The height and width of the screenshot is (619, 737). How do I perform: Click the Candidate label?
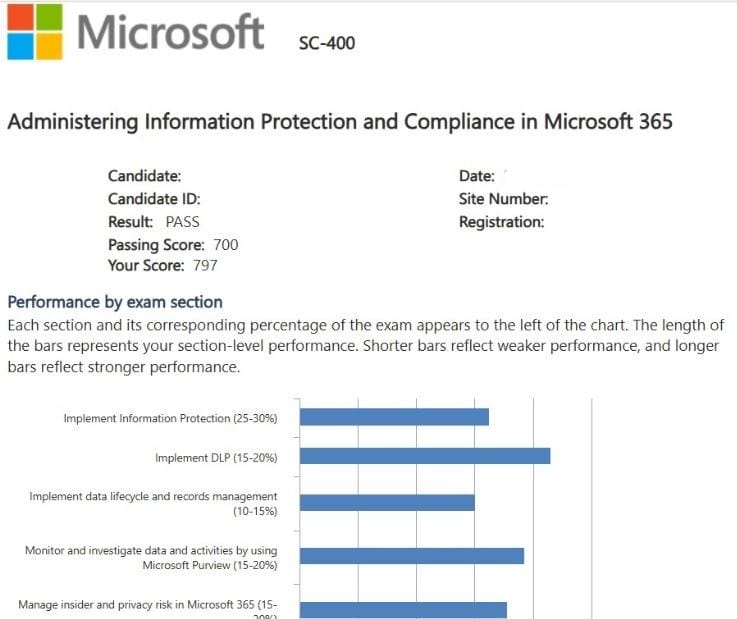coord(144,176)
